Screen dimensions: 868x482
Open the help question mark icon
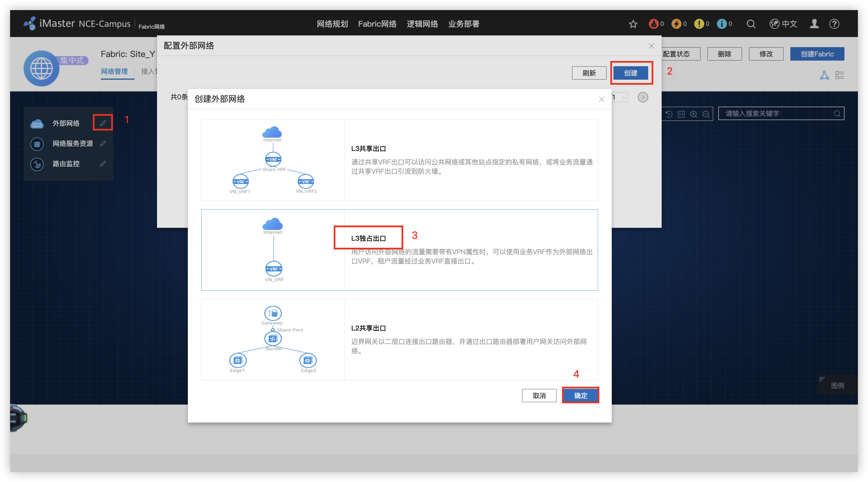tap(834, 24)
